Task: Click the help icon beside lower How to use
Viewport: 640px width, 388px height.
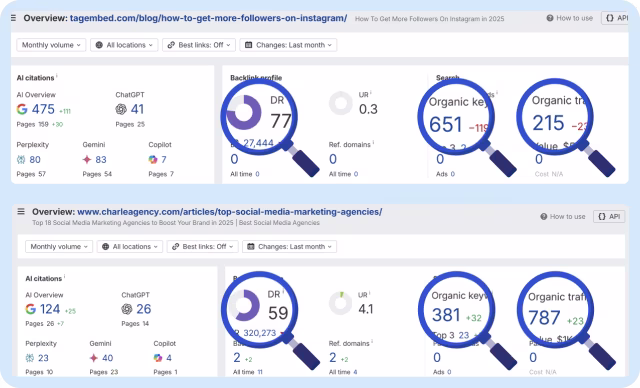Action: pyautogui.click(x=544, y=217)
